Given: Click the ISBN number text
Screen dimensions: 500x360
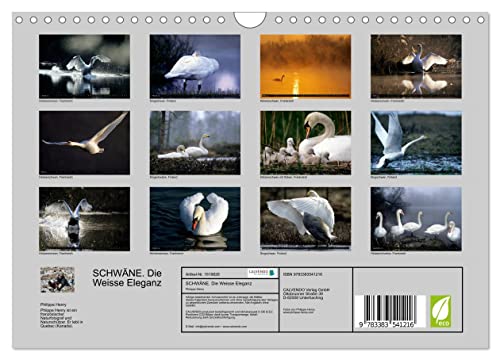Looking at the screenshot, I should click(302, 274).
